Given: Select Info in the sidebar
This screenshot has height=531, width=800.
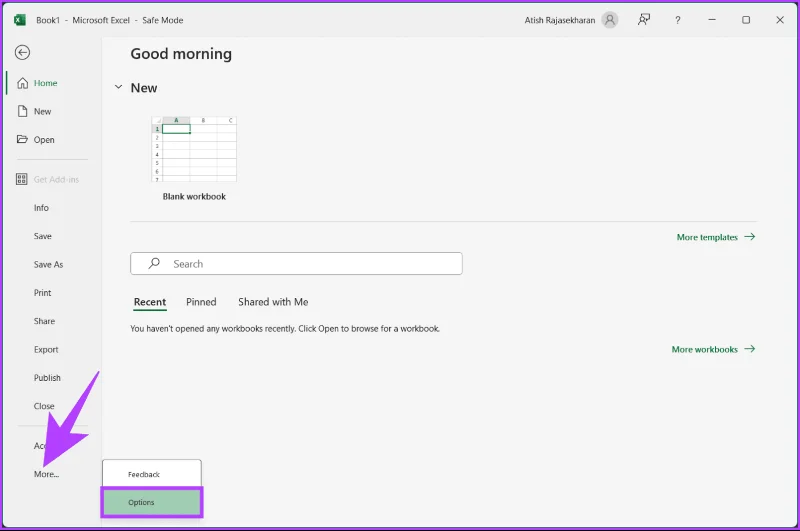Looking at the screenshot, I should (41, 208).
